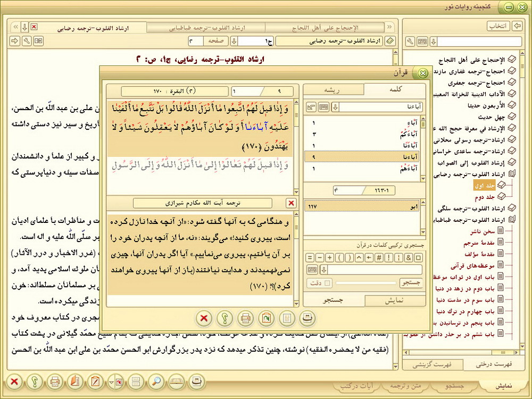Click the orange book icon in the main bottom toolbar
The width and height of the screenshot is (532, 399).
coord(75,382)
